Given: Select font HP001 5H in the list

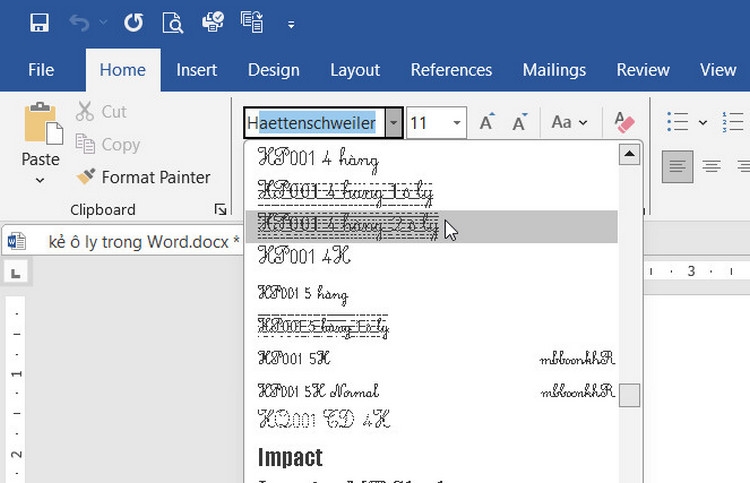Looking at the screenshot, I should pyautogui.click(x=431, y=359).
